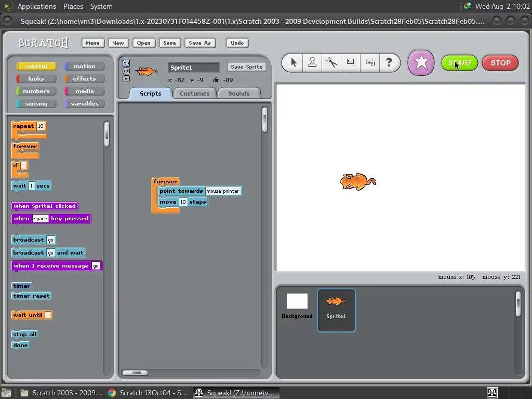Open the Applications menu

tap(37, 6)
